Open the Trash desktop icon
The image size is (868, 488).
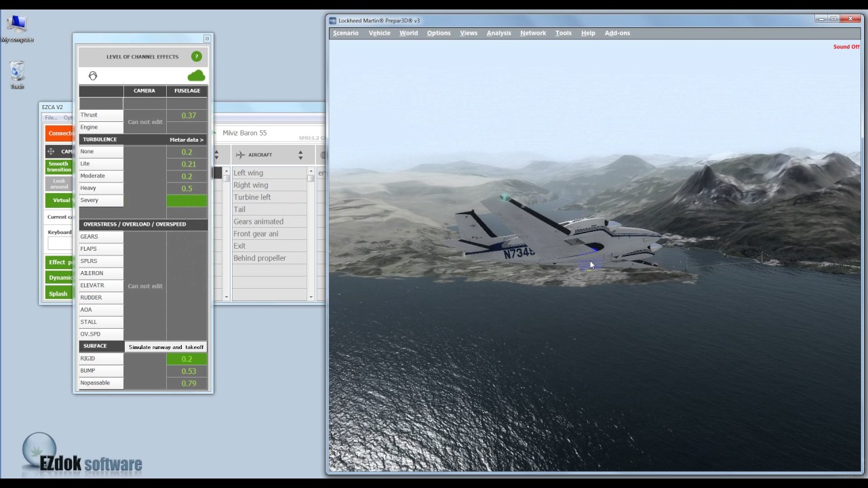[x=17, y=75]
